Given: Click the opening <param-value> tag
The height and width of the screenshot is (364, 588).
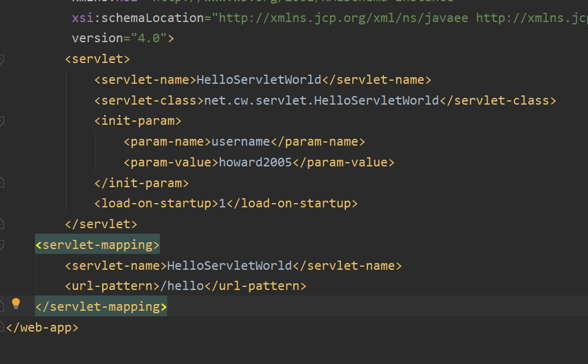Looking at the screenshot, I should (171, 162).
